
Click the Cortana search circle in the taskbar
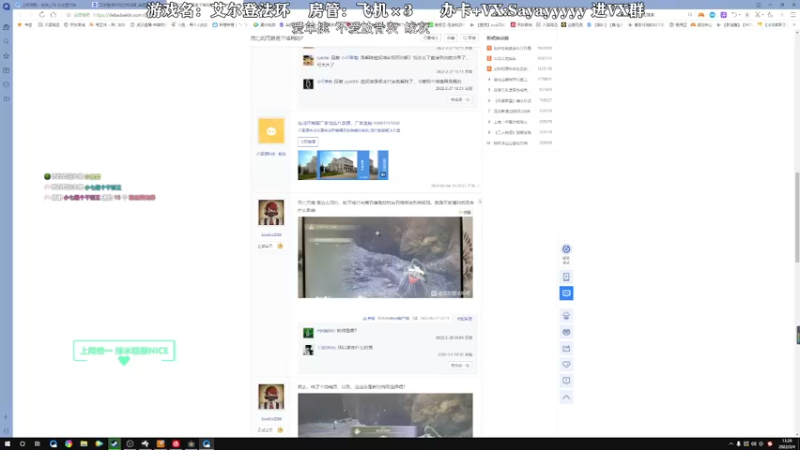[x=22, y=444]
